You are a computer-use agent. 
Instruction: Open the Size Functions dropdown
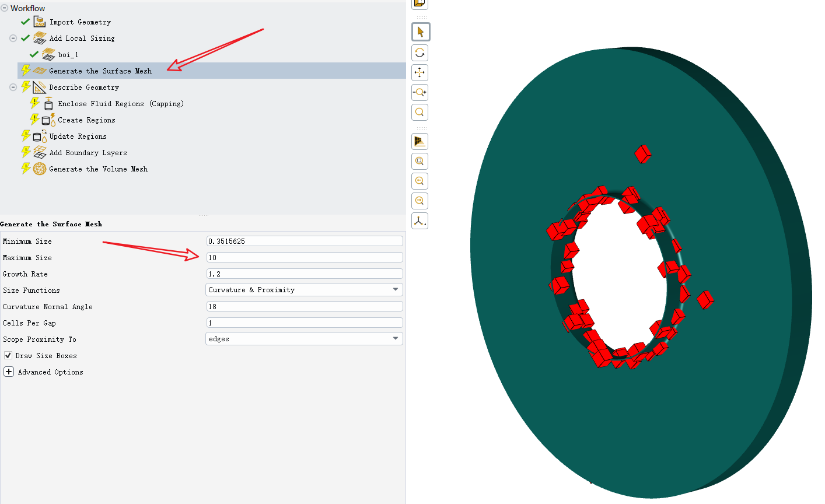pyautogui.click(x=304, y=290)
